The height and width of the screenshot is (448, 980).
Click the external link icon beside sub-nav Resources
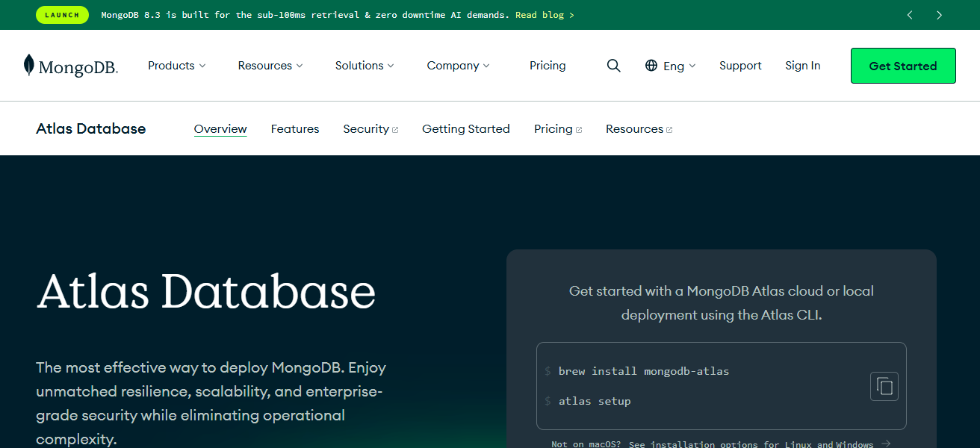[669, 130]
